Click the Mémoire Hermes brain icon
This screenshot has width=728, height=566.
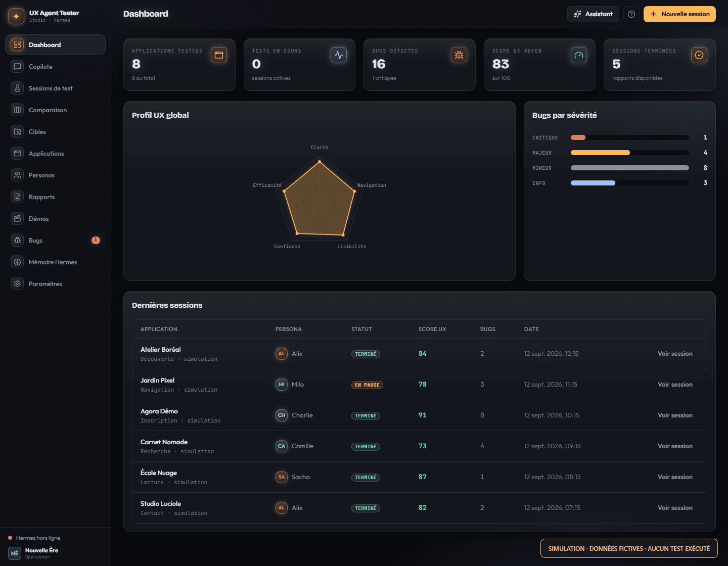[x=17, y=262]
